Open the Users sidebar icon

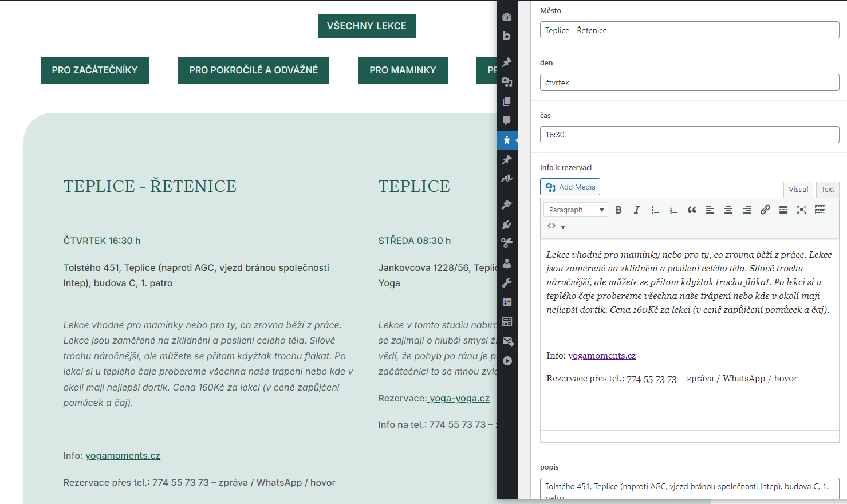tap(507, 263)
